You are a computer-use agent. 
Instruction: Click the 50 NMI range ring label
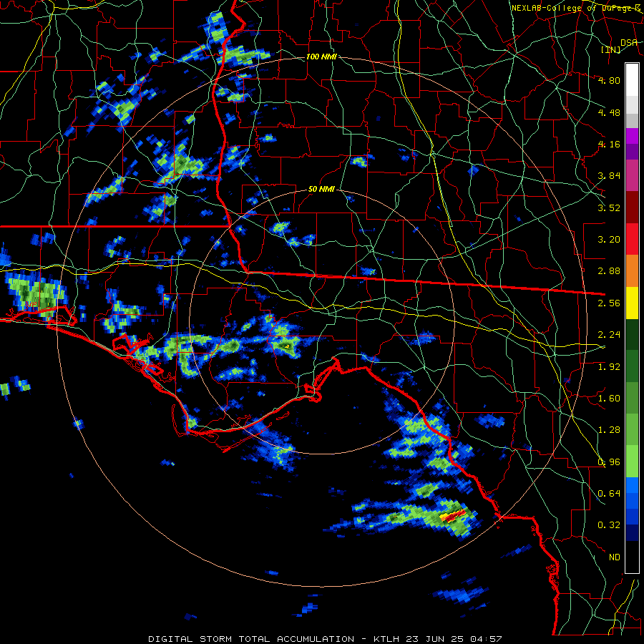(x=321, y=190)
